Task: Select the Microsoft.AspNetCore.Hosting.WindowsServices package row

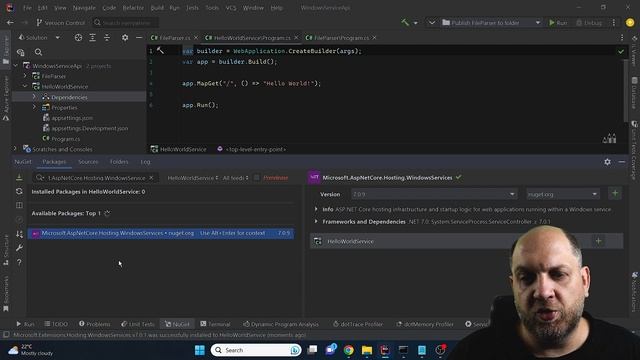Action: [161, 233]
